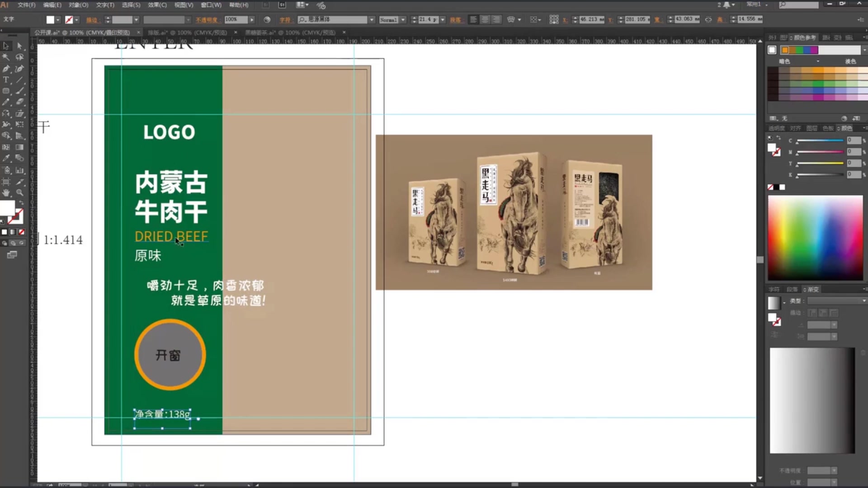Swap fill and stroke colors in toolbox
The height and width of the screenshot is (488, 868).
tap(21, 203)
